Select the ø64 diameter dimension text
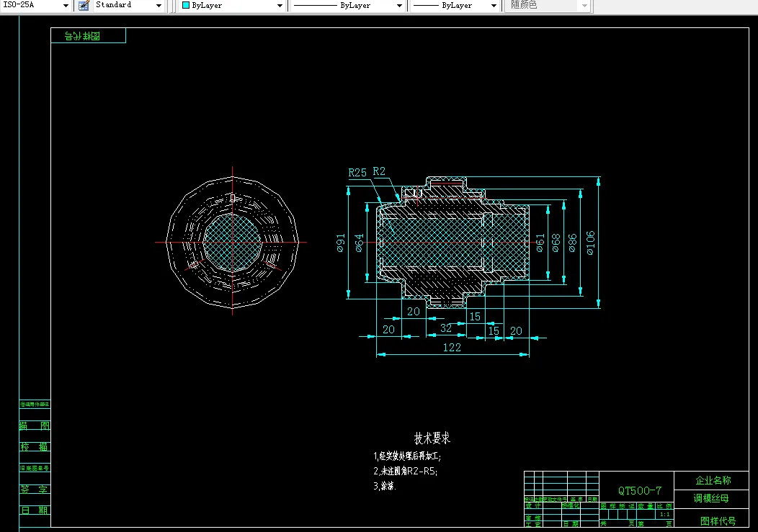This screenshot has width=758, height=532. tap(359, 243)
